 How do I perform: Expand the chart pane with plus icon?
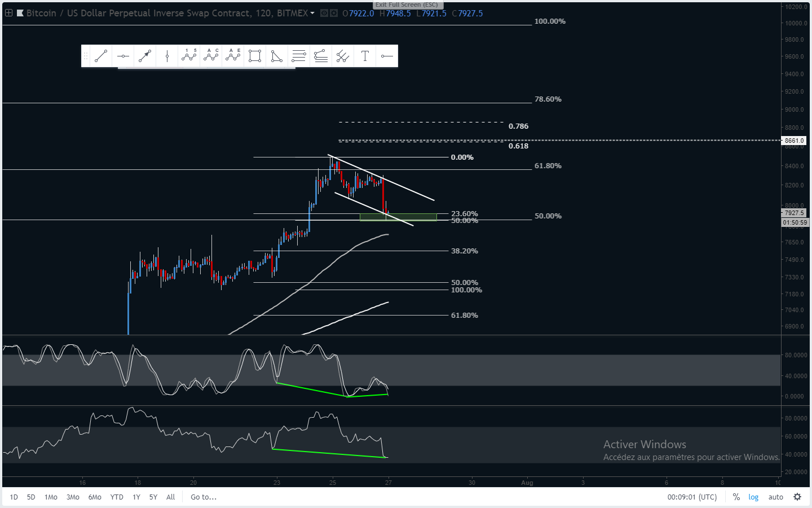point(8,13)
